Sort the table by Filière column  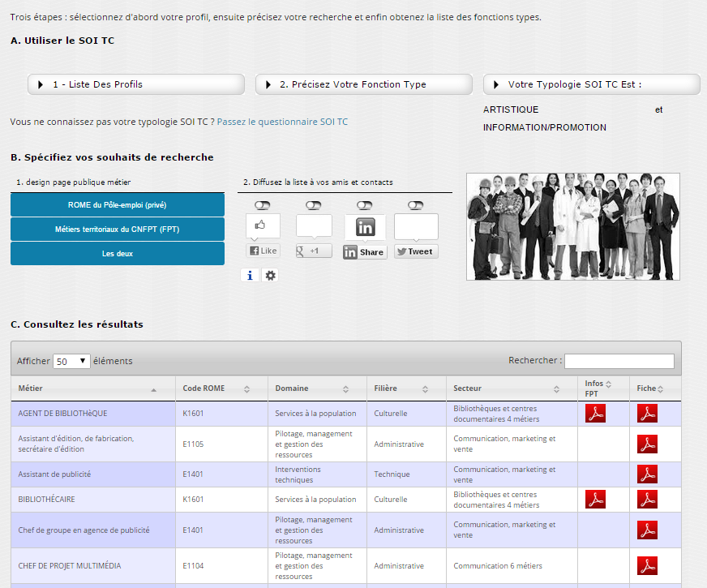[405, 388]
